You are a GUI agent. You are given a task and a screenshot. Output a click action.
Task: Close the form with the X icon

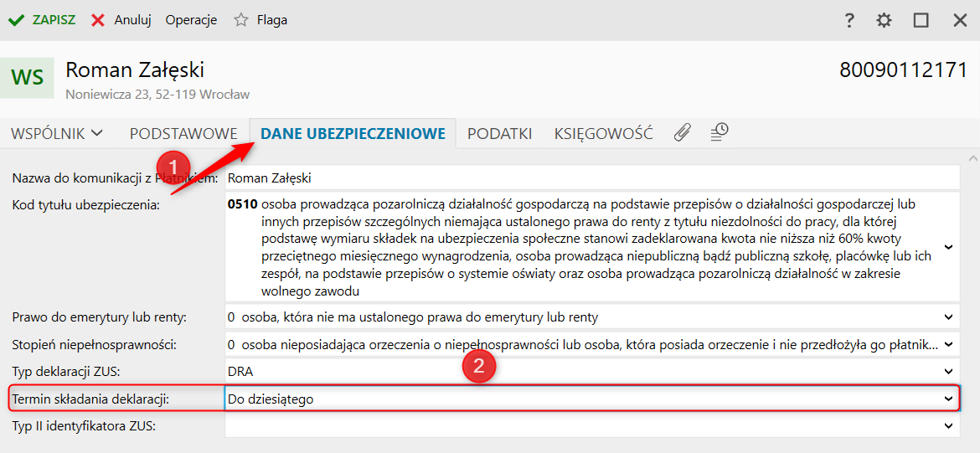(960, 20)
